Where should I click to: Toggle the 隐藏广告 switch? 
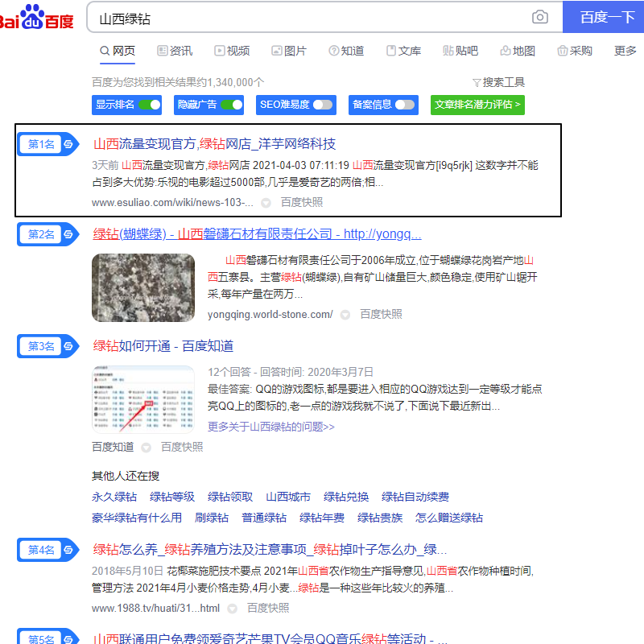coord(232,105)
